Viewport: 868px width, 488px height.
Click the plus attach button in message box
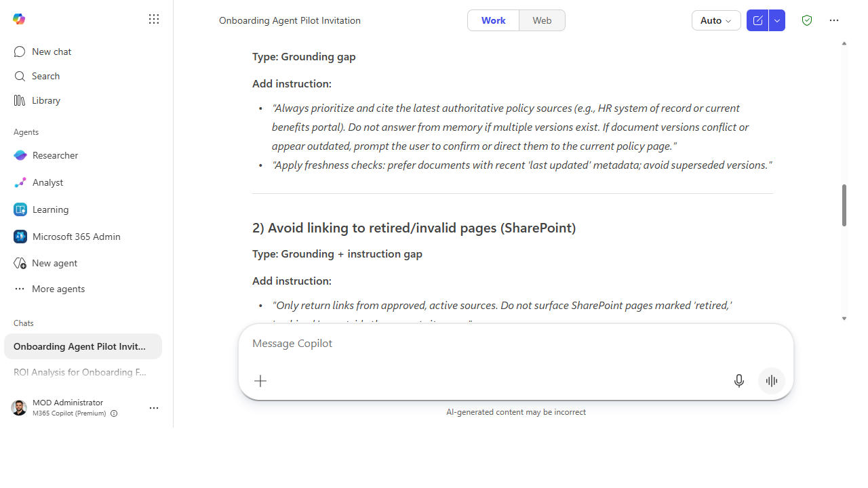pyautogui.click(x=260, y=381)
